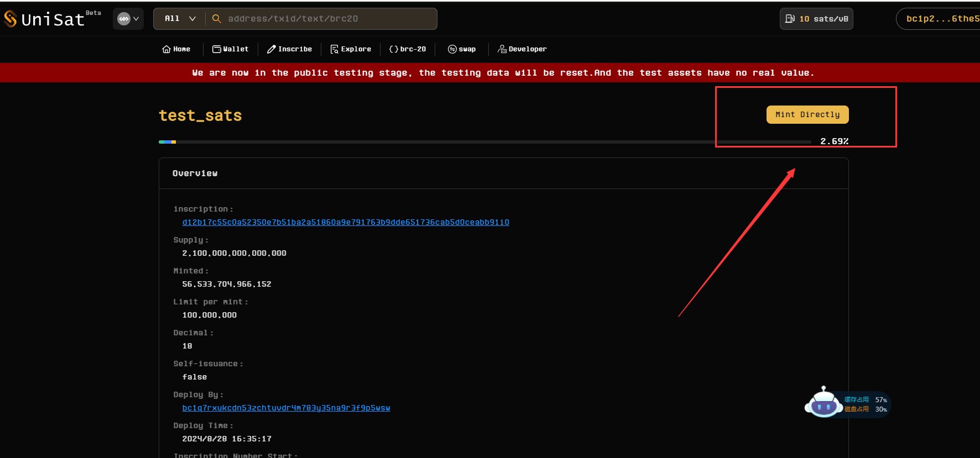Screen dimensions: 980x458
Task: Go to the Home menu
Action: (x=176, y=49)
